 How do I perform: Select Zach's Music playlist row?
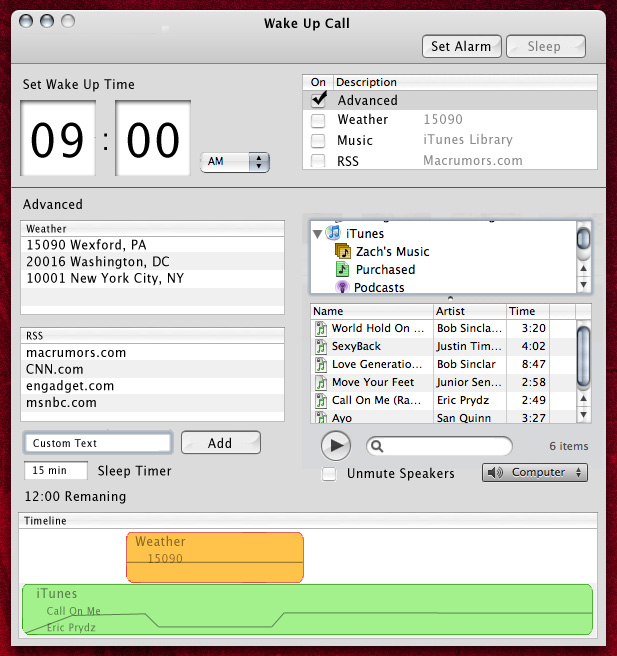pyautogui.click(x=443, y=251)
